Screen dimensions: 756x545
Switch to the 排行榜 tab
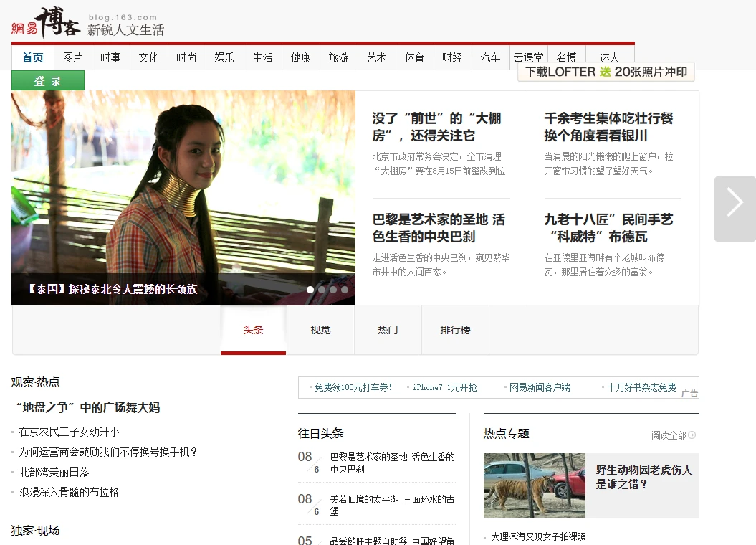click(455, 330)
